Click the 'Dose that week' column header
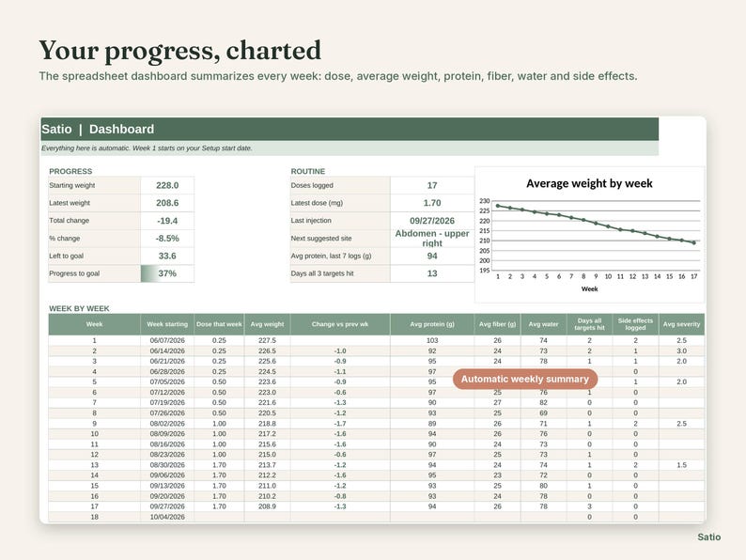This screenshot has height=560, width=746. (219, 324)
